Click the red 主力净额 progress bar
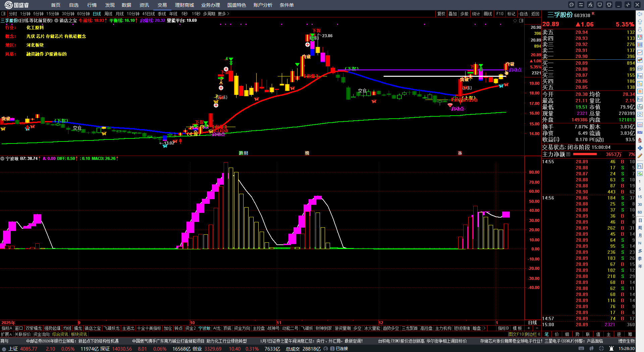Image resolution: width=644 pixels, height=352 pixels. [585, 154]
